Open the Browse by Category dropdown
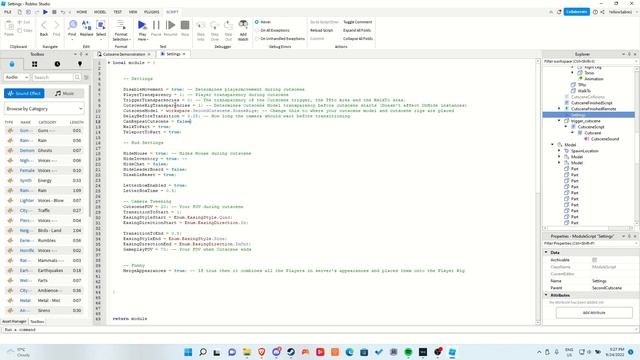This screenshot has height=360, width=640. (44, 109)
